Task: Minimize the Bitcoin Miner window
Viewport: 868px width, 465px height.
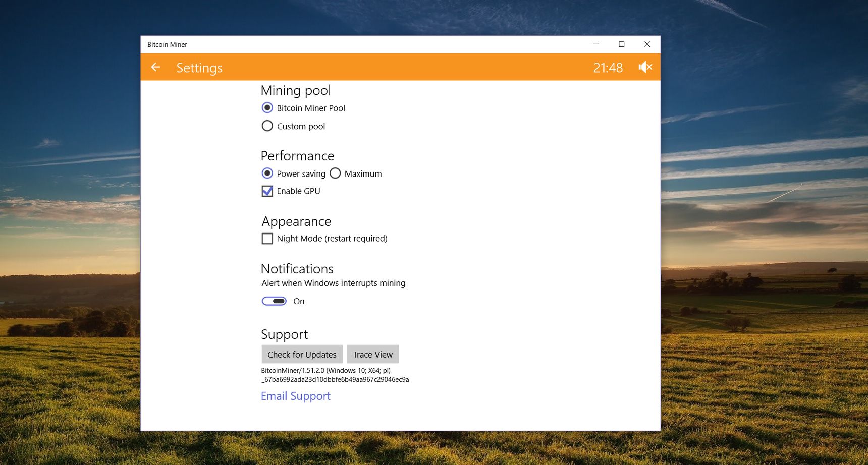Action: (x=595, y=44)
